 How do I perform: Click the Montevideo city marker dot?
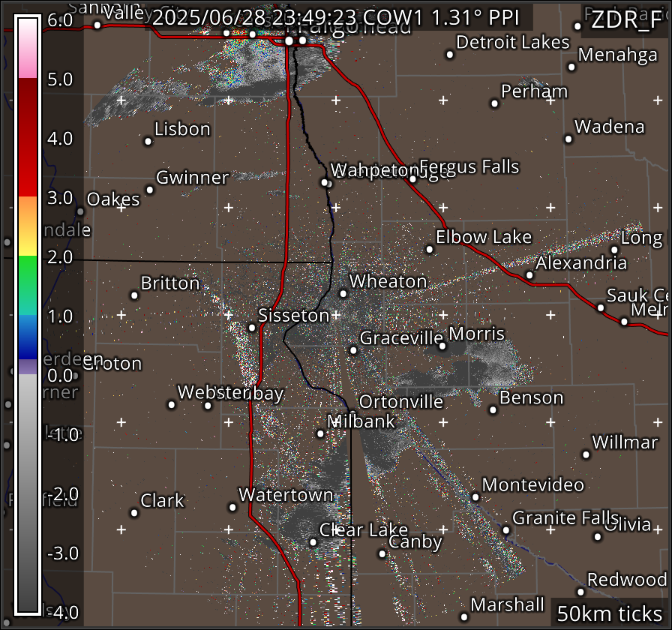pos(475,496)
